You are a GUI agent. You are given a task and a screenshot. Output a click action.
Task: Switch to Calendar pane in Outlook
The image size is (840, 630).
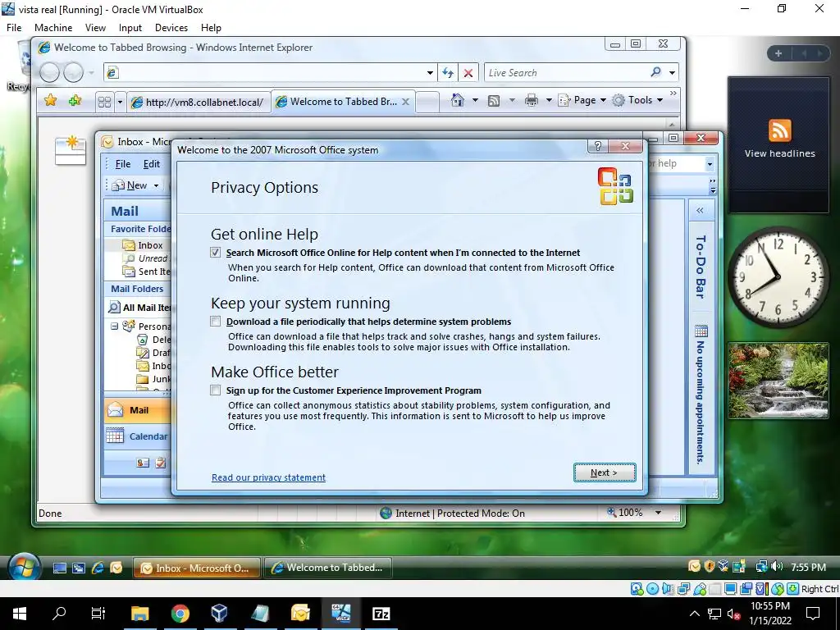click(138, 436)
